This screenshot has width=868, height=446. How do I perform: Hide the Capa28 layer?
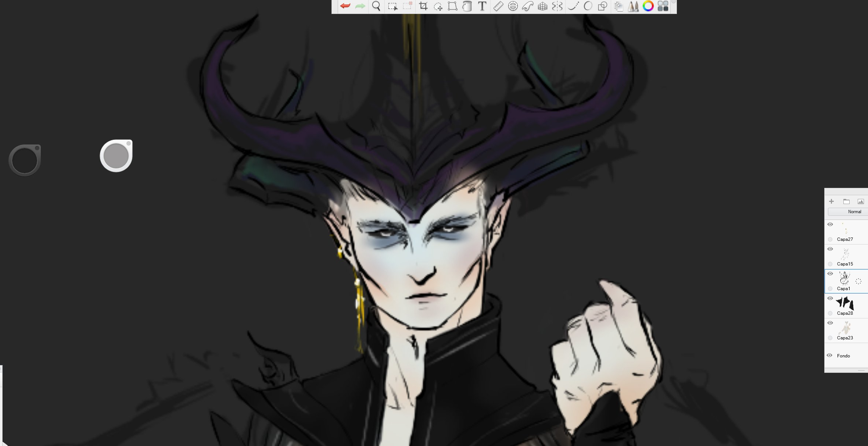point(830,298)
